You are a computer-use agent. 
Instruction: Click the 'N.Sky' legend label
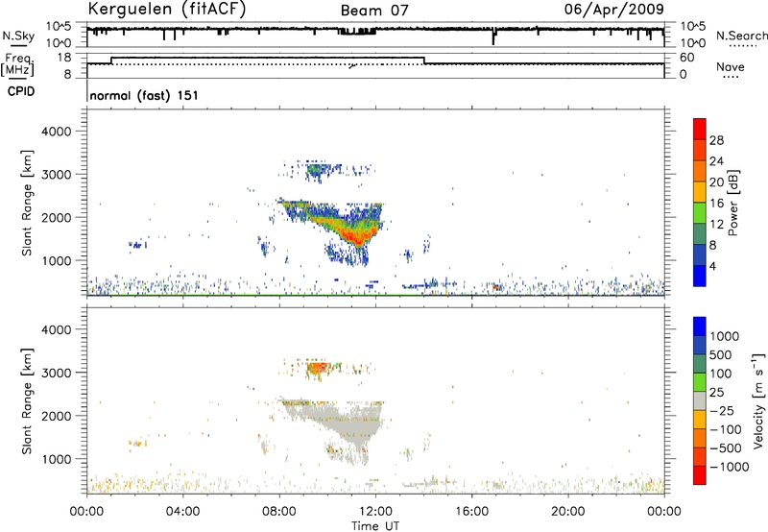18,36
